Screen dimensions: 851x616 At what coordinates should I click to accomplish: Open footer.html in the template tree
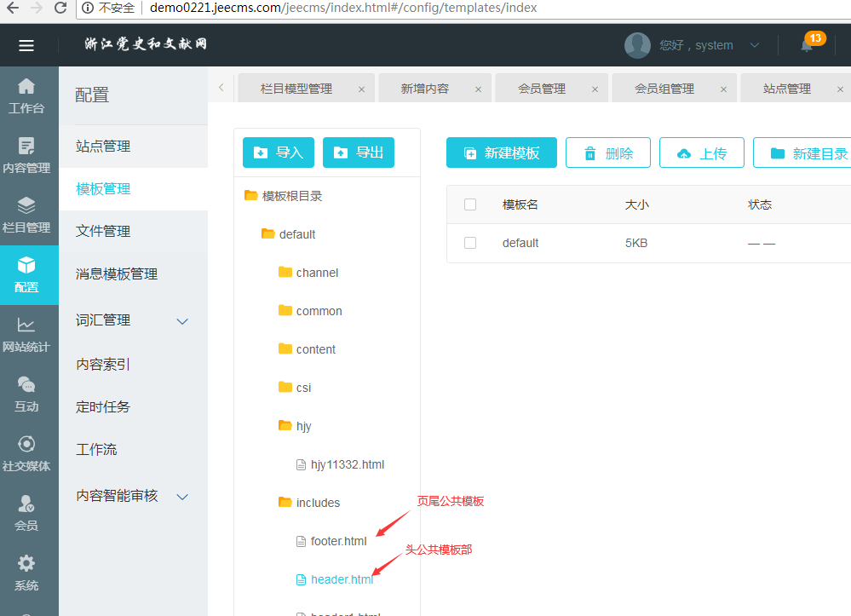[338, 541]
